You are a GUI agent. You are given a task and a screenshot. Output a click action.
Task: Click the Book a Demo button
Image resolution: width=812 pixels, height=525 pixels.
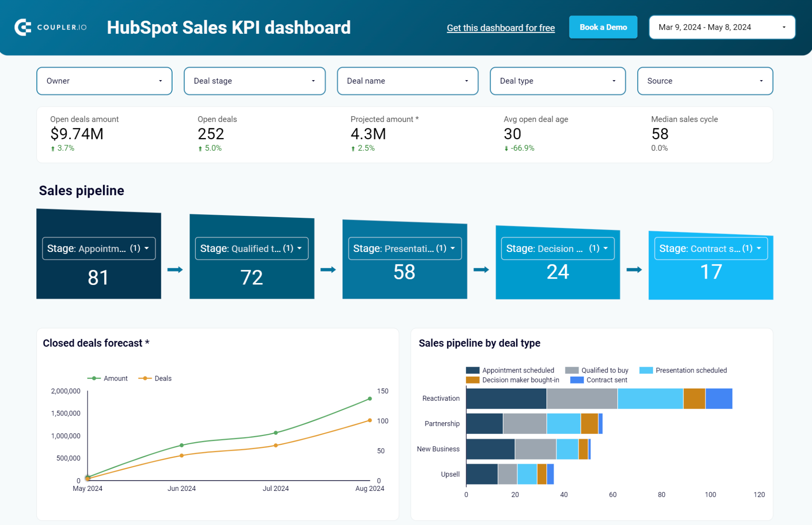click(603, 27)
